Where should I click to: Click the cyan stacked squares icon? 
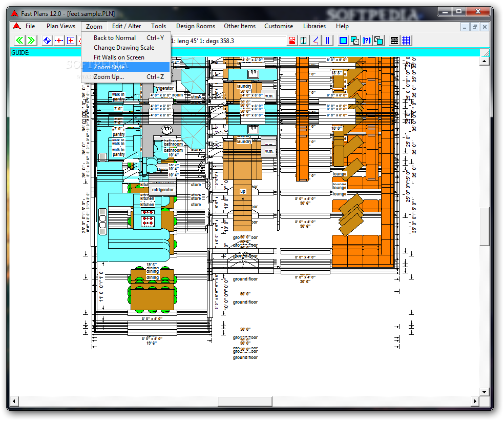click(379, 41)
